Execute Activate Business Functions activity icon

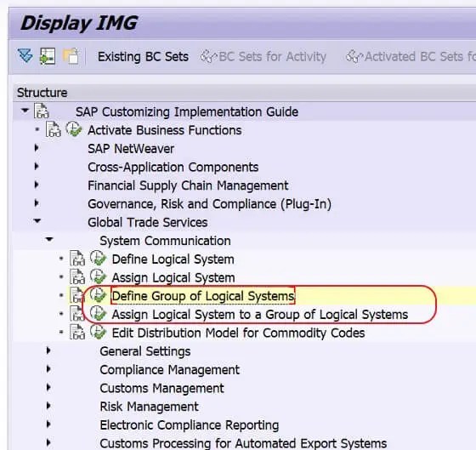(74, 129)
